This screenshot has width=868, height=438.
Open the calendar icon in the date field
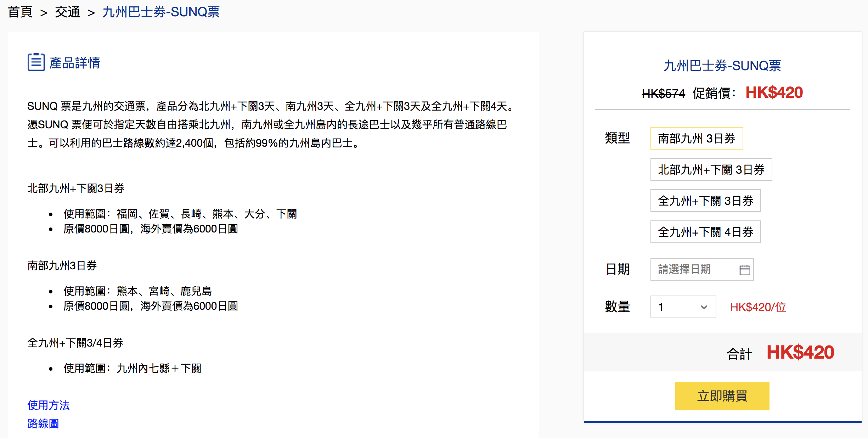pyautogui.click(x=744, y=270)
